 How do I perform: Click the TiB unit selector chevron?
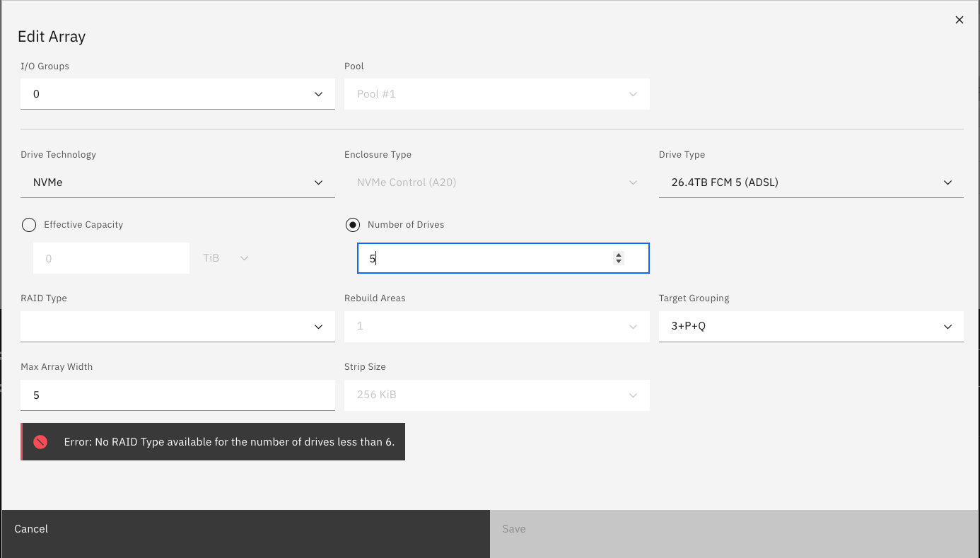click(x=245, y=258)
